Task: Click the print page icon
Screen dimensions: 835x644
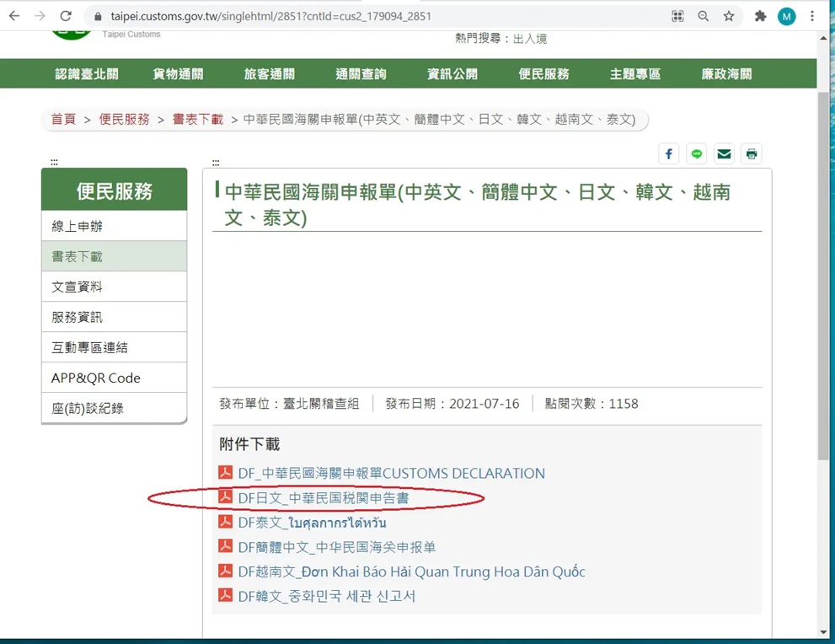Action: click(752, 153)
